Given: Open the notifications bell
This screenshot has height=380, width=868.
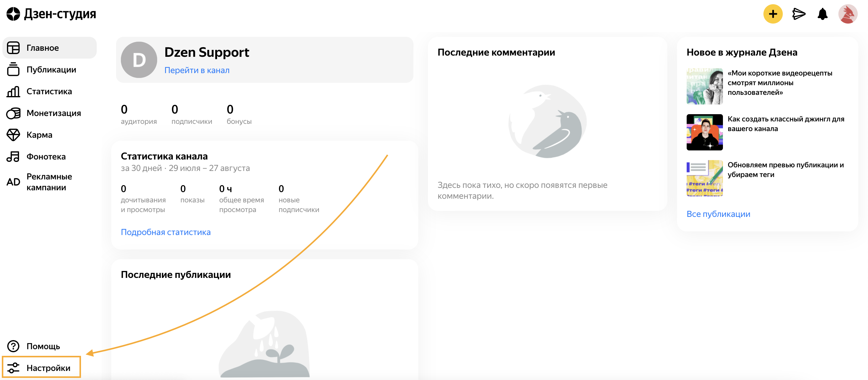Looking at the screenshot, I should pyautogui.click(x=822, y=14).
